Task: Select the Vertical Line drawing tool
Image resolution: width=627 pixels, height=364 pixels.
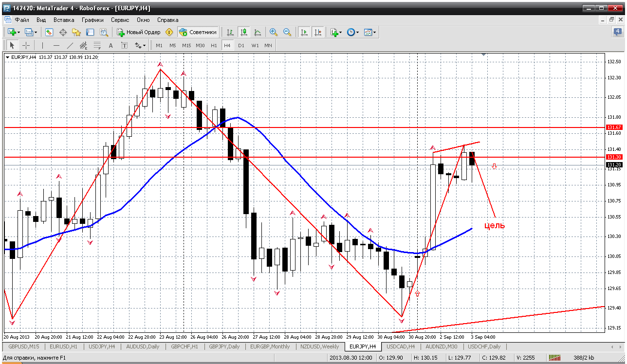Action: coord(42,45)
